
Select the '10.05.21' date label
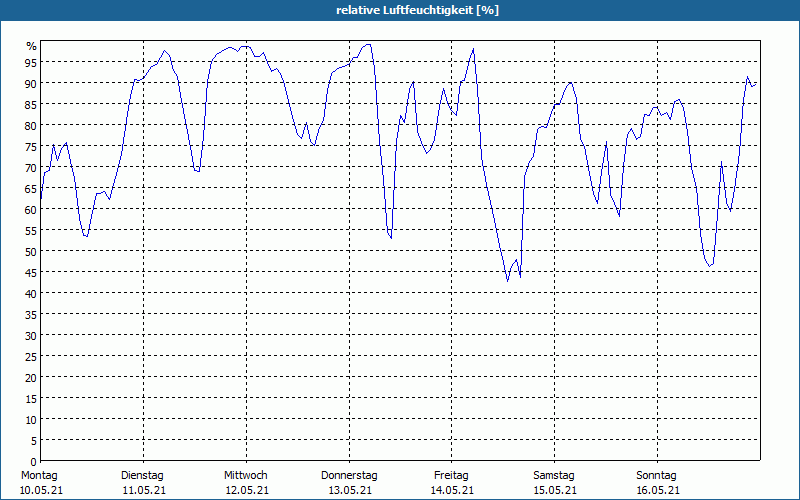tap(41, 490)
